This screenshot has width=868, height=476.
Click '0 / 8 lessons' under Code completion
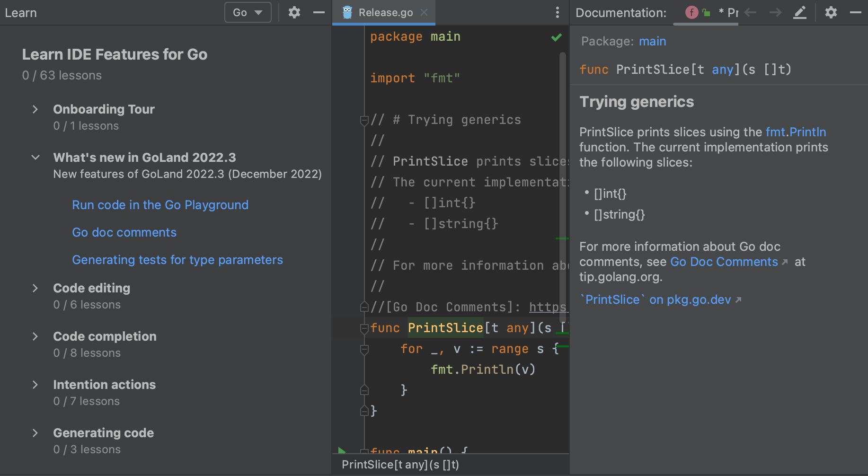(x=87, y=353)
